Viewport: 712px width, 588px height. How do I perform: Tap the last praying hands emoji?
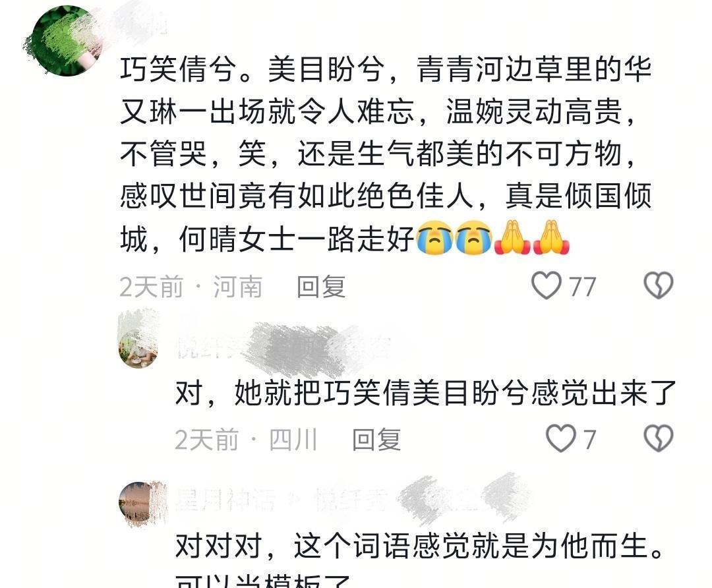[551, 237]
